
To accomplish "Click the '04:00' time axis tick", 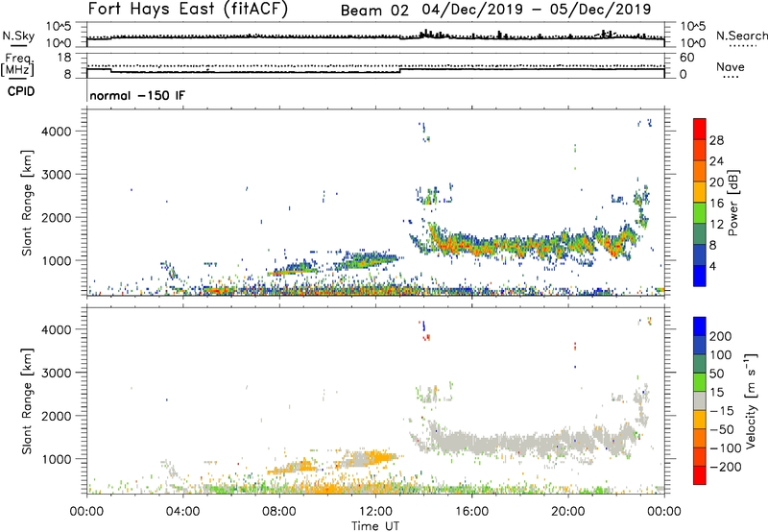I will click(x=182, y=512).
